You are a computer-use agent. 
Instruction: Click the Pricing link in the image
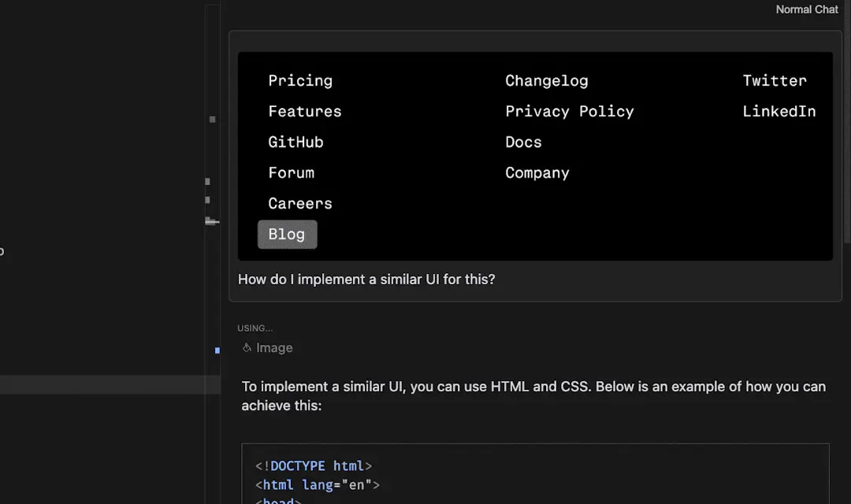pyautogui.click(x=300, y=81)
